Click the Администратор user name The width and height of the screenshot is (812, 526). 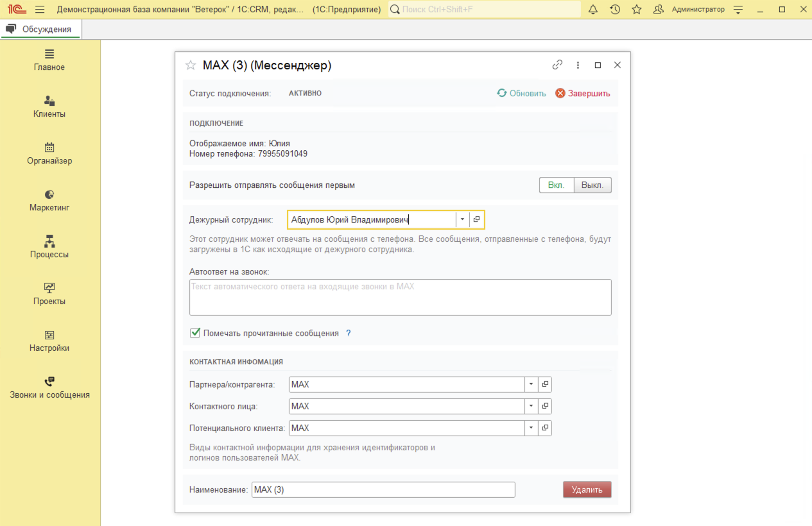[698, 10]
